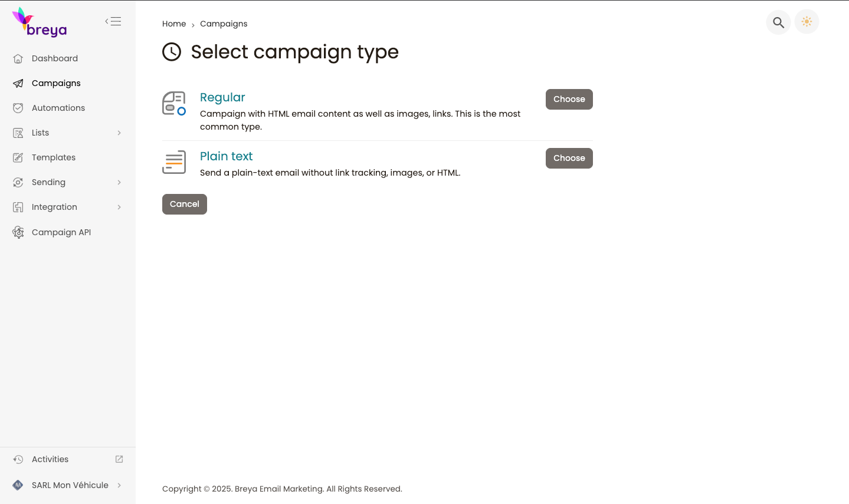The image size is (849, 504).
Task: Toggle the light/dark theme sun icon
Action: point(807,22)
